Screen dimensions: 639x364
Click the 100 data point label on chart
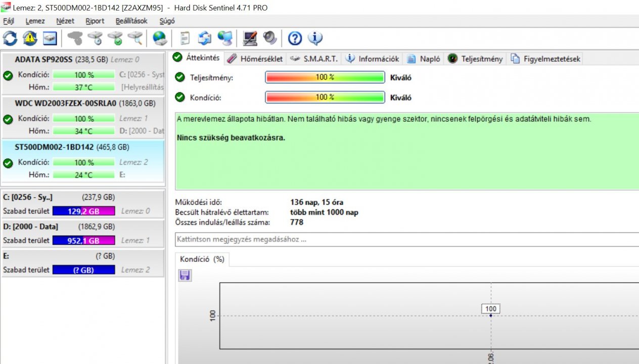coord(490,309)
